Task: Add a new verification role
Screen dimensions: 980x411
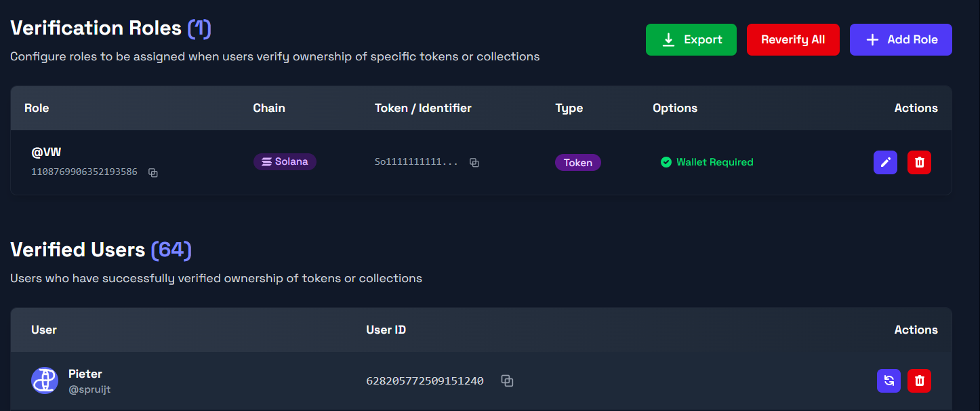Action: pos(901,39)
